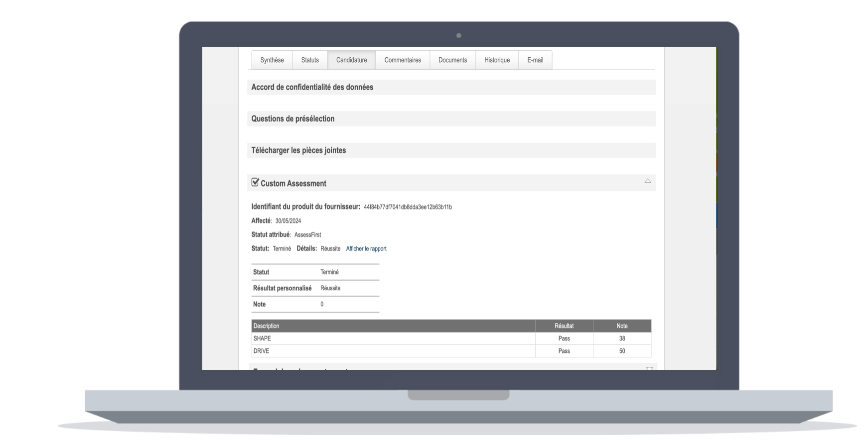Switch to the Statuts tab

(309, 60)
